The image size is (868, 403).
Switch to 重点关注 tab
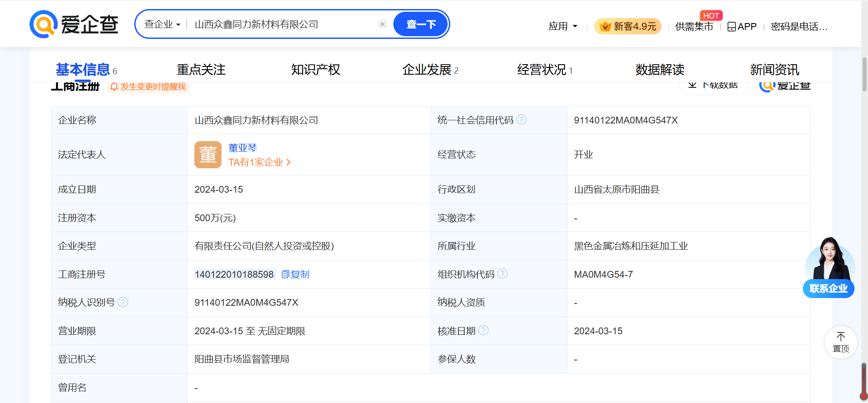pos(201,70)
